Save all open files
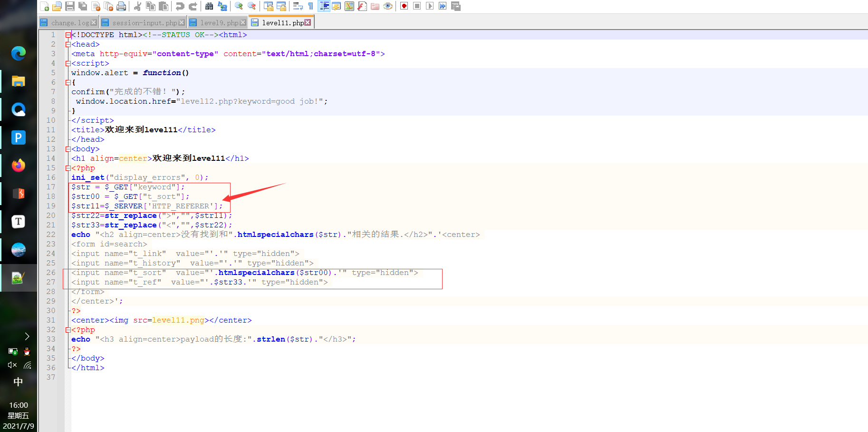This screenshot has height=432, width=868. click(x=83, y=6)
